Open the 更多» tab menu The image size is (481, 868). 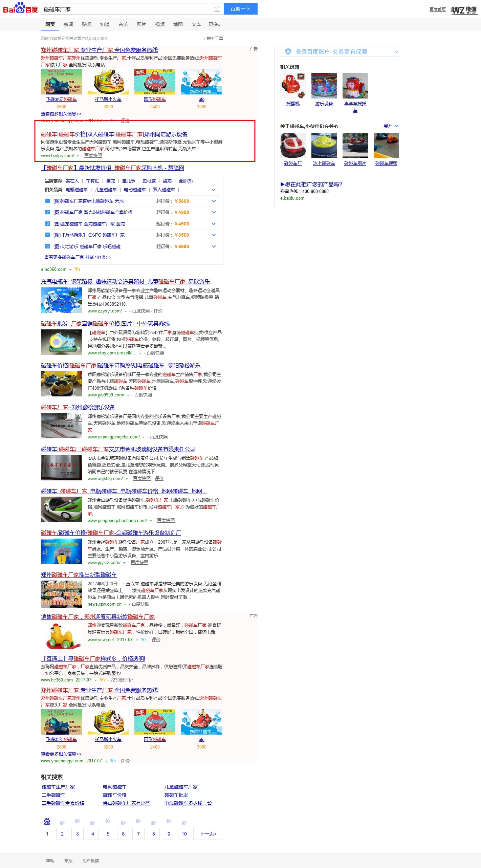pyautogui.click(x=215, y=24)
